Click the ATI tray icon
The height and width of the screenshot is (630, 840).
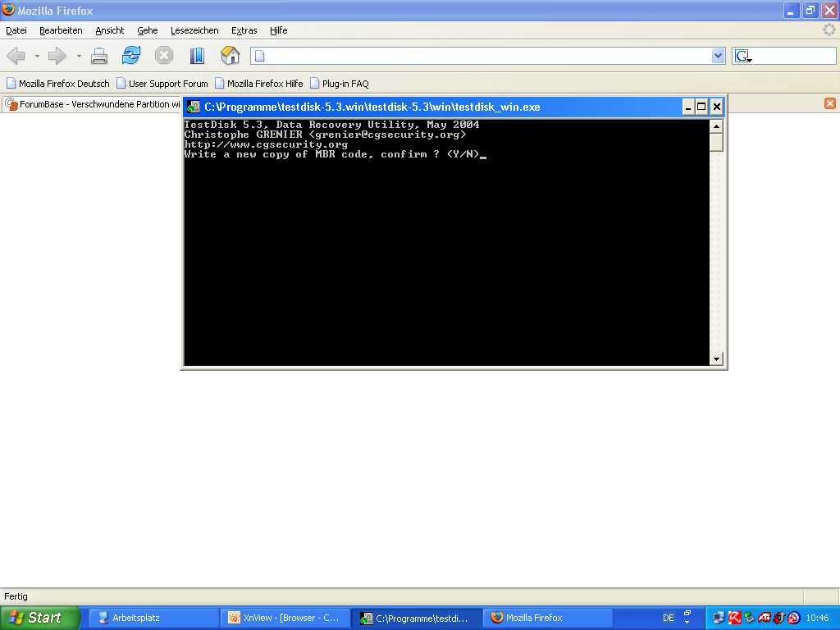tap(764, 618)
